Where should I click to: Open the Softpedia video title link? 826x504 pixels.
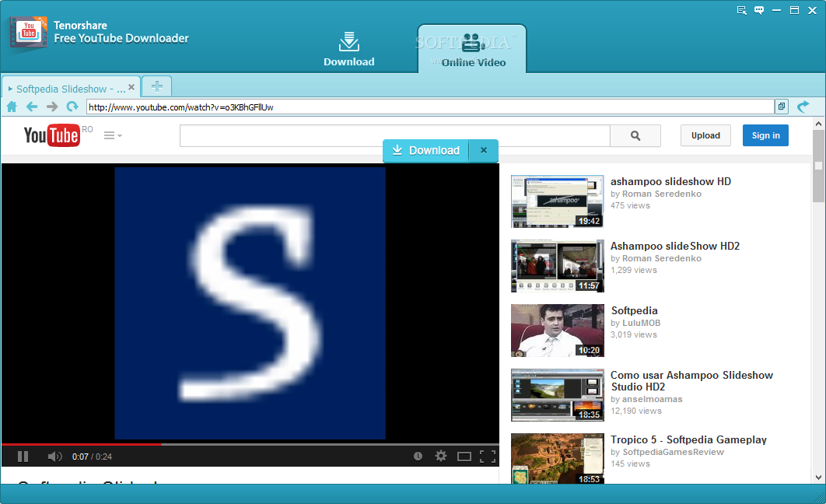(x=634, y=310)
